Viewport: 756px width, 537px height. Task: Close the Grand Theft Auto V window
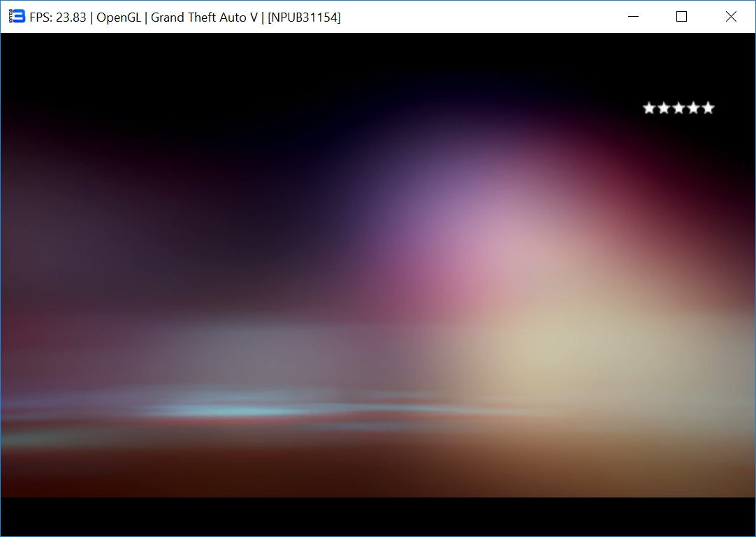pyautogui.click(x=731, y=17)
